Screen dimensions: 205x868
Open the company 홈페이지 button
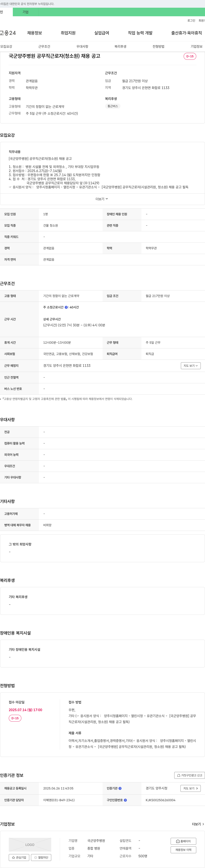[x=183, y=841]
